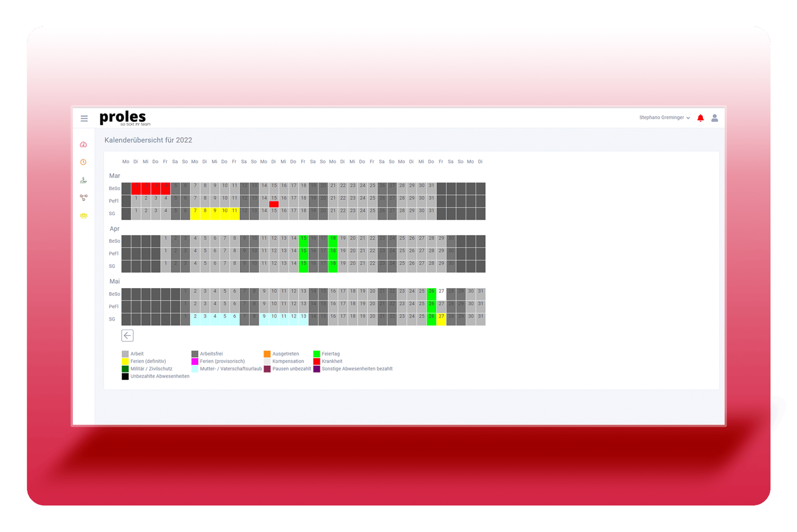Image resolution: width=797 pixels, height=532 pixels.
Task: Click the light blue Mutter- / Vaterschaftsurlaub swatch
Action: click(x=195, y=369)
